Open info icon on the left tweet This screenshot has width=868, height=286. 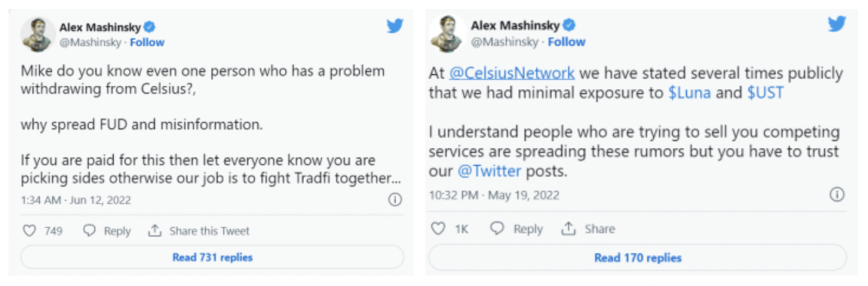[x=394, y=200]
